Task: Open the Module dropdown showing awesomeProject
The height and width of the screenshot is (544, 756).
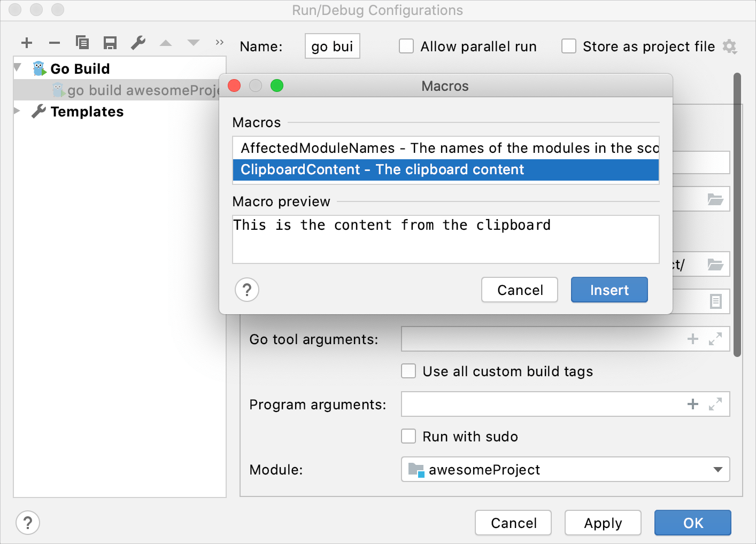Action: point(565,469)
